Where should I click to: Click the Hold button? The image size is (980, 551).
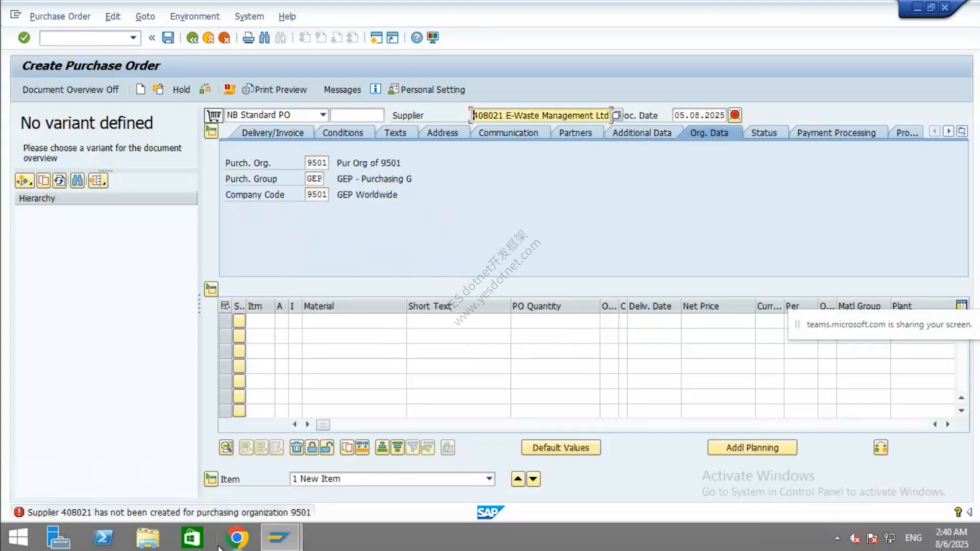[x=181, y=90]
